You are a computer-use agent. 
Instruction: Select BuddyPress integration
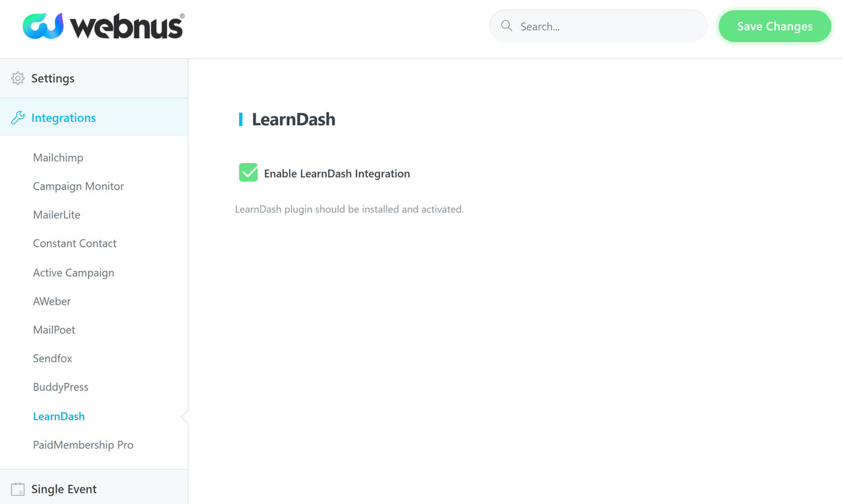pyautogui.click(x=61, y=387)
